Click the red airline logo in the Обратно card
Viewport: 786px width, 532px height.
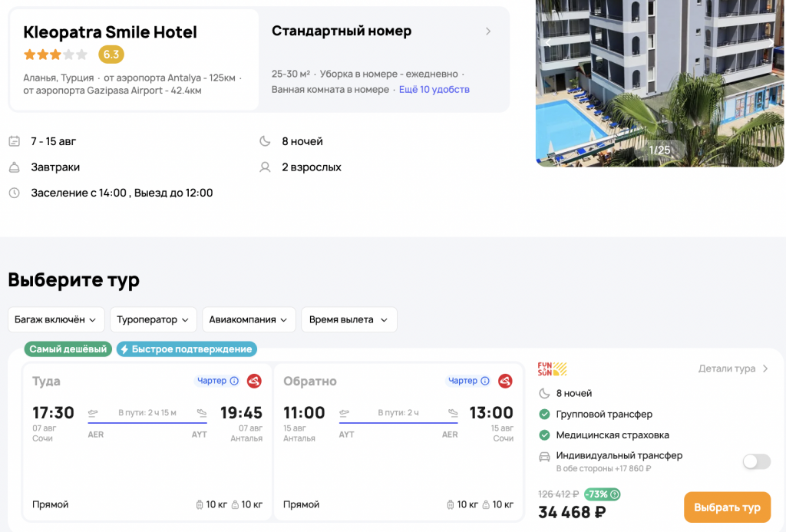click(505, 381)
